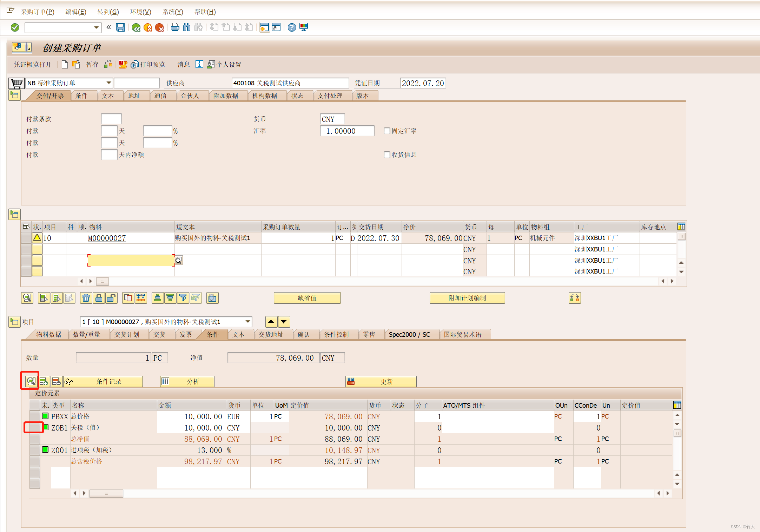Click the green checkmark Enter icon
Screen dimensions: 760x532
(15, 27)
